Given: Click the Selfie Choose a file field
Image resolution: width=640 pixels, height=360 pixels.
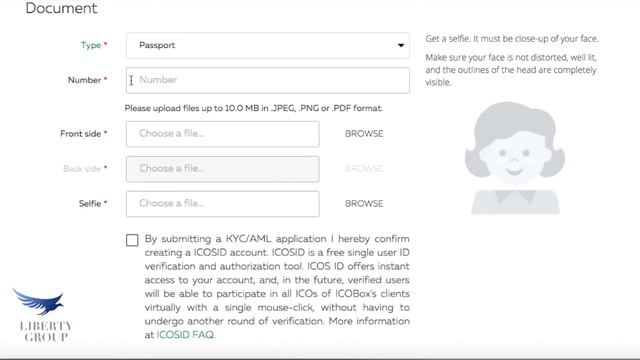Looking at the screenshot, I should tap(223, 204).
